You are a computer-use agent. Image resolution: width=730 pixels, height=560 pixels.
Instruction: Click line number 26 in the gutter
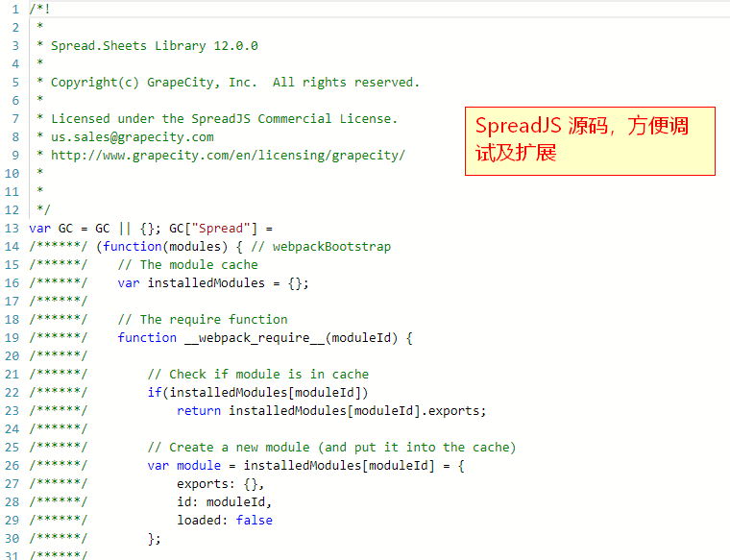[x=11, y=465]
